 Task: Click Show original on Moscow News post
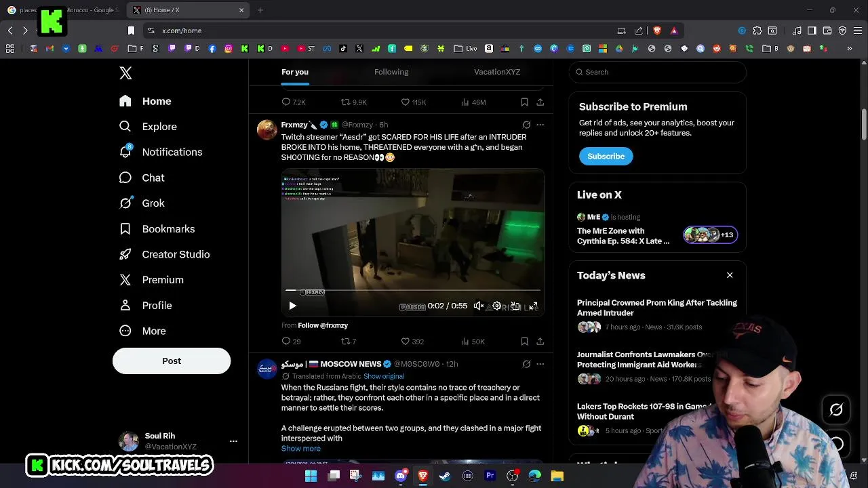(384, 376)
